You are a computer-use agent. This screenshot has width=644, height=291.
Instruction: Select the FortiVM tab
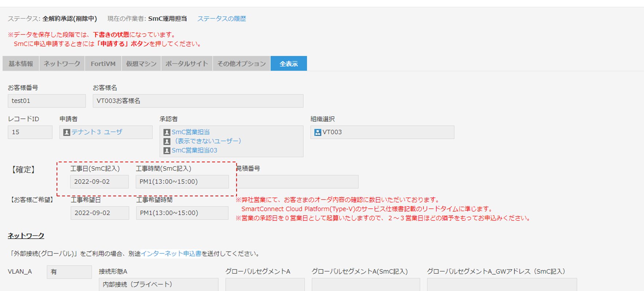click(103, 64)
